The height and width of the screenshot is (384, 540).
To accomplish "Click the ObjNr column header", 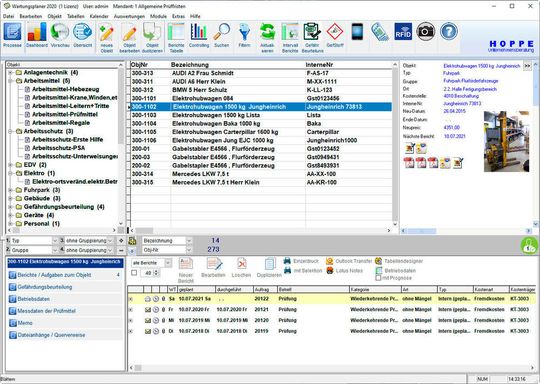I will coord(150,65).
